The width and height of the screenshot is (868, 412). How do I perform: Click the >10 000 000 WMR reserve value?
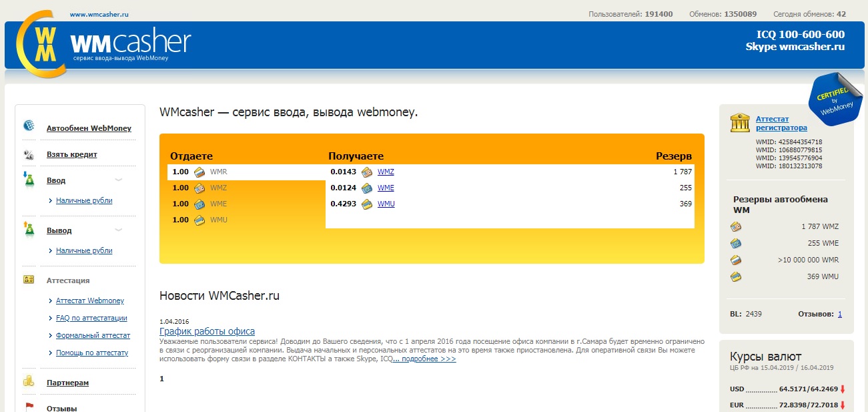tap(808, 260)
